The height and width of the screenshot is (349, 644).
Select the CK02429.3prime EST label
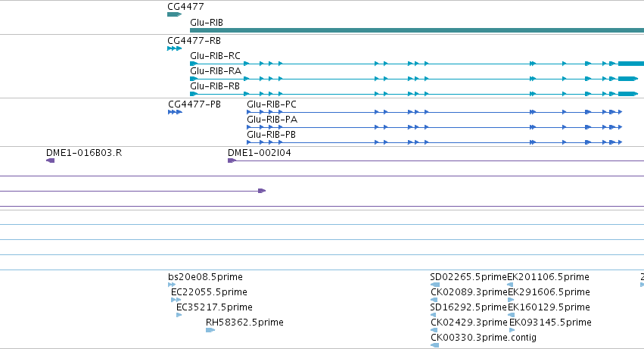click(x=469, y=323)
